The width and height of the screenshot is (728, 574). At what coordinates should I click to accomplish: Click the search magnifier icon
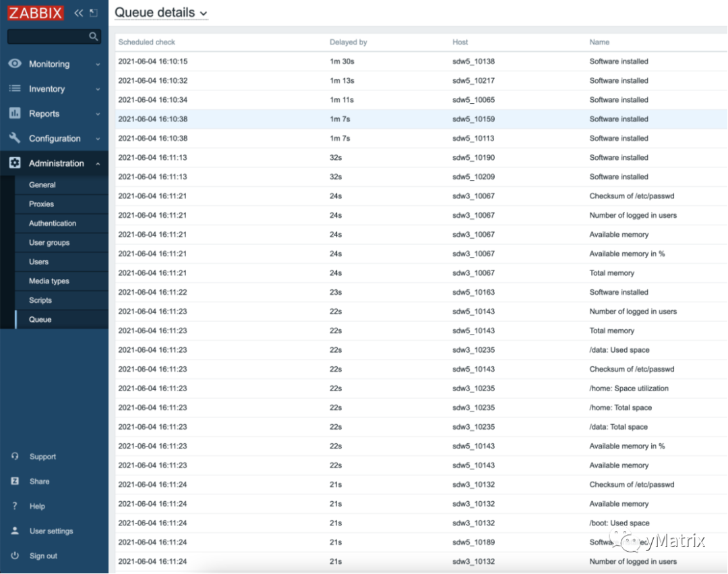[93, 36]
